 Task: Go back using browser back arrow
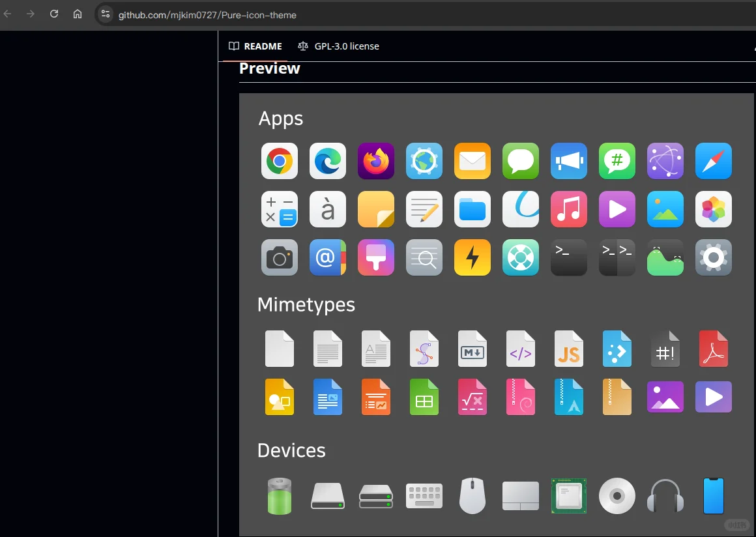tap(7, 14)
